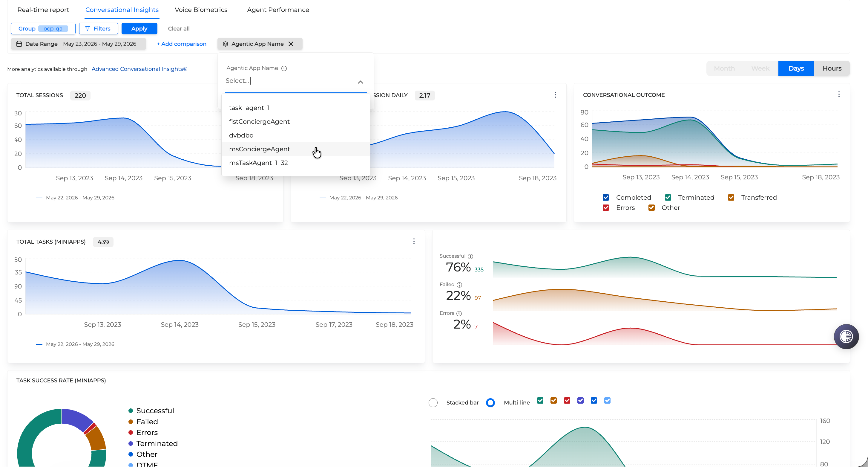Open the Date Range picker
The image size is (868, 467).
click(79, 44)
